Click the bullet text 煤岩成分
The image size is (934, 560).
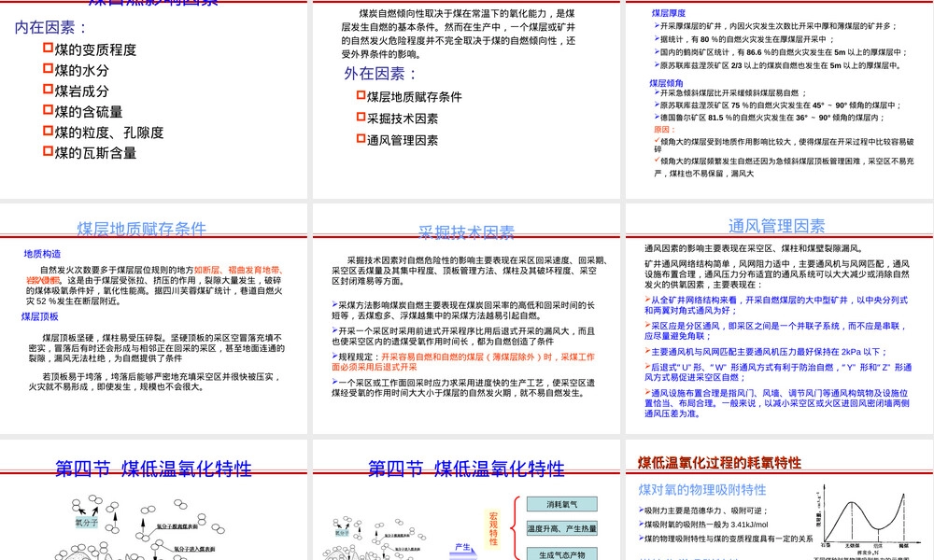click(81, 91)
